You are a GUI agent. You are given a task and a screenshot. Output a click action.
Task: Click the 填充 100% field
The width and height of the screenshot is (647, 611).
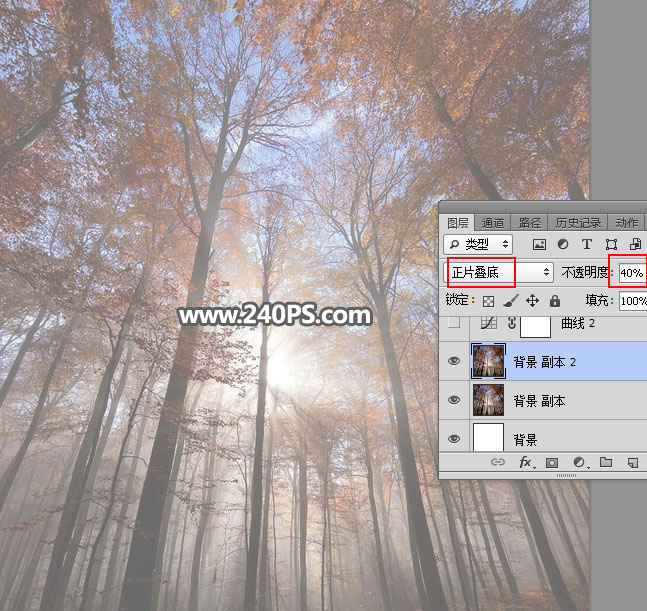pos(633,301)
